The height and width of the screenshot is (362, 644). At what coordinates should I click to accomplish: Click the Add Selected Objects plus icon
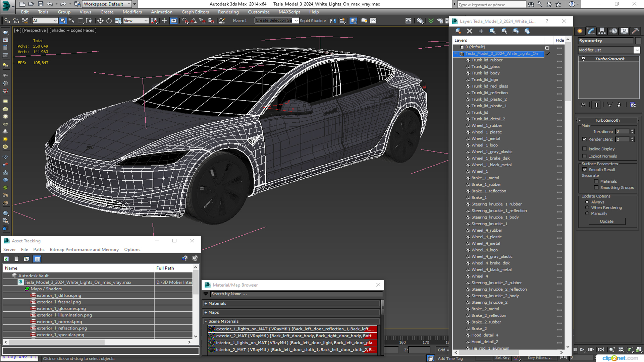click(481, 31)
